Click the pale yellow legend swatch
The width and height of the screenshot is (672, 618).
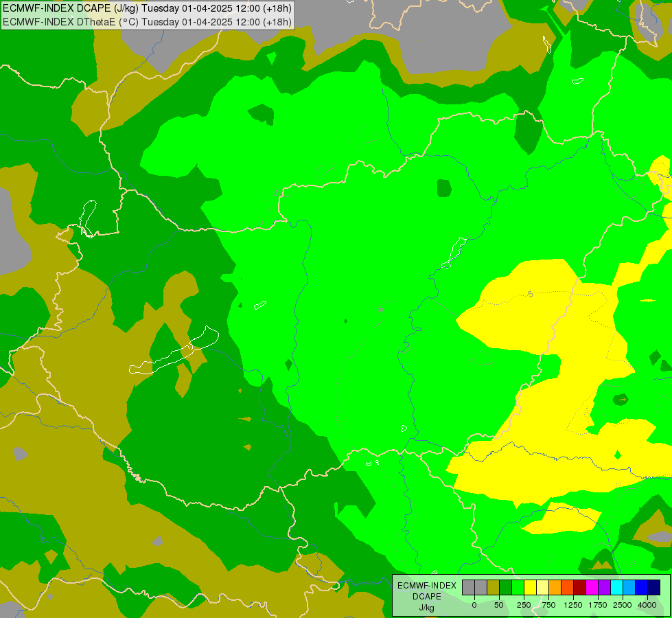[x=542, y=588]
